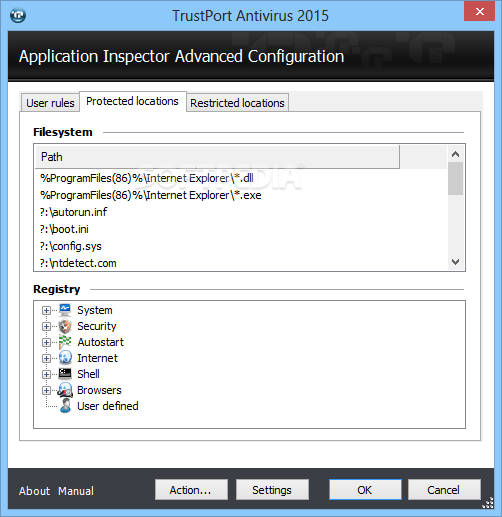
Task: Switch to the User rules tab
Action: (x=50, y=103)
